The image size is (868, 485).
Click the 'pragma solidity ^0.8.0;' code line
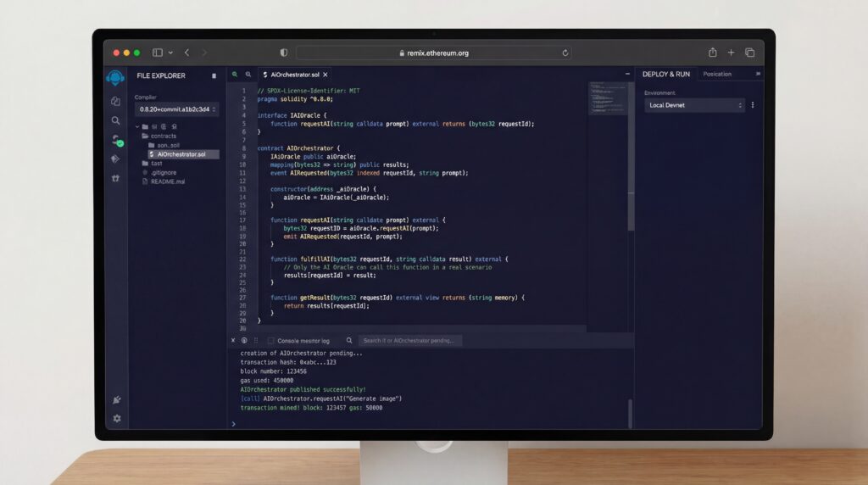295,99
